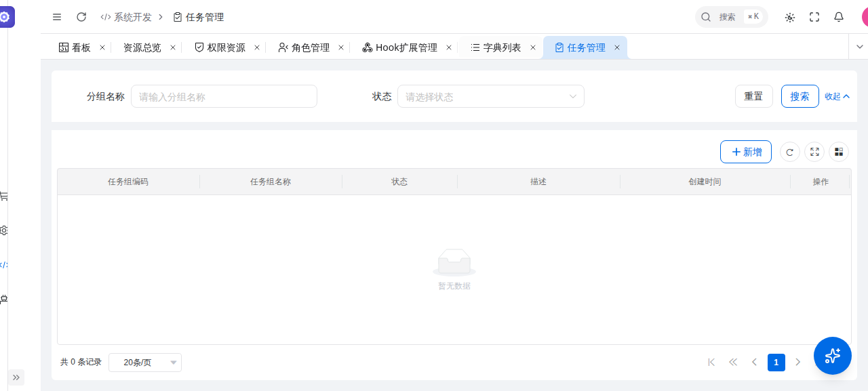Open the column settings grid icon
This screenshot has width=868, height=391.
click(839, 152)
